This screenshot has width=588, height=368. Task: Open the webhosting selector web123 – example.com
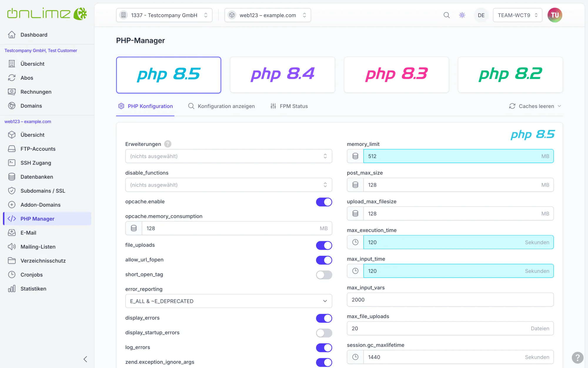click(x=268, y=15)
